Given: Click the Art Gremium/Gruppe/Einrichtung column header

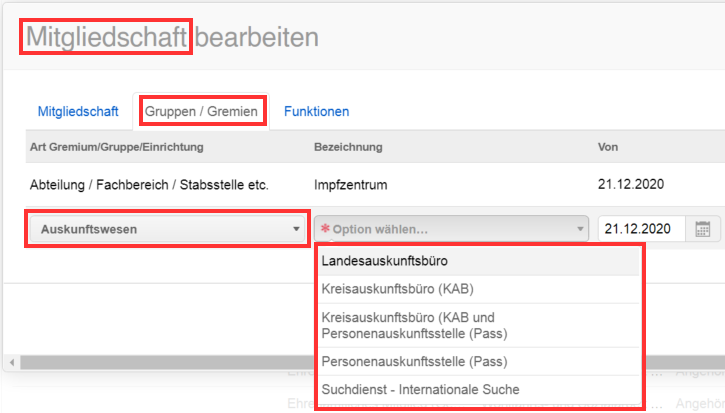Looking at the screenshot, I should [x=117, y=147].
